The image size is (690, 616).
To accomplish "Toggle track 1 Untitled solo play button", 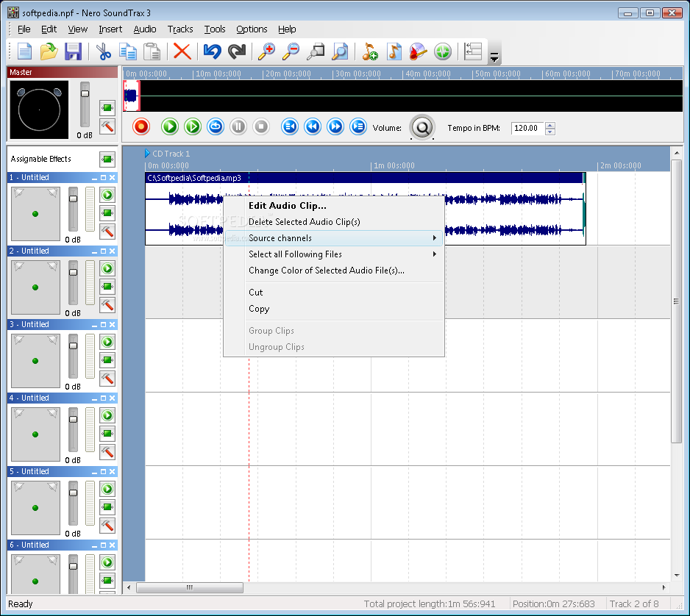I will click(107, 195).
